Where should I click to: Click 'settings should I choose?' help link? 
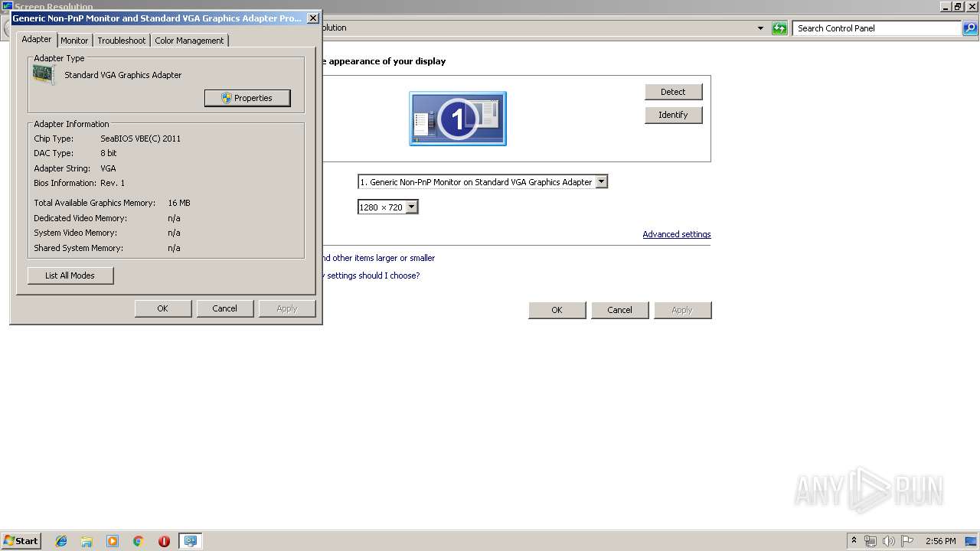tap(373, 275)
